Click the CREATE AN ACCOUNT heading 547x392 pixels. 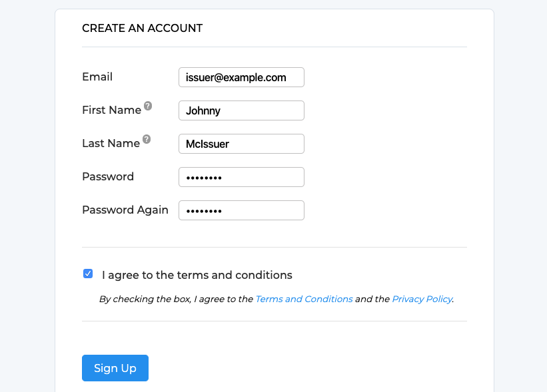pyautogui.click(x=143, y=28)
